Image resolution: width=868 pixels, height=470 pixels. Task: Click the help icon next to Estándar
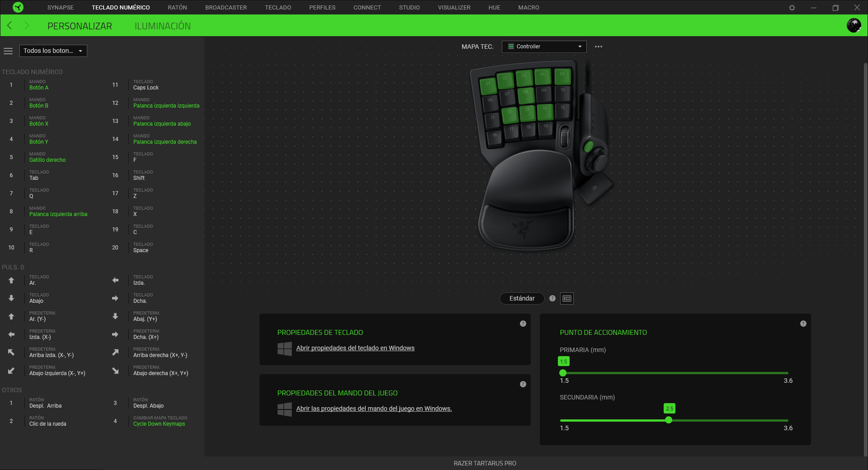pos(552,298)
